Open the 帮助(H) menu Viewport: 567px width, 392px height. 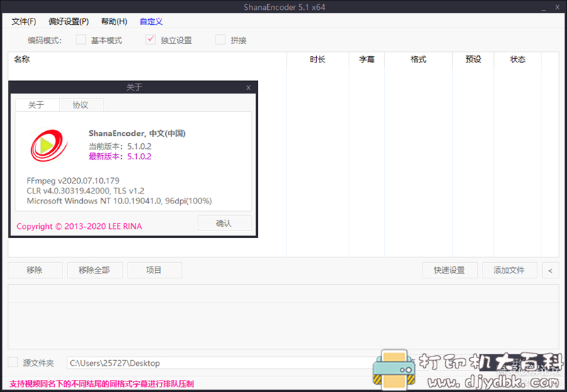(x=114, y=22)
